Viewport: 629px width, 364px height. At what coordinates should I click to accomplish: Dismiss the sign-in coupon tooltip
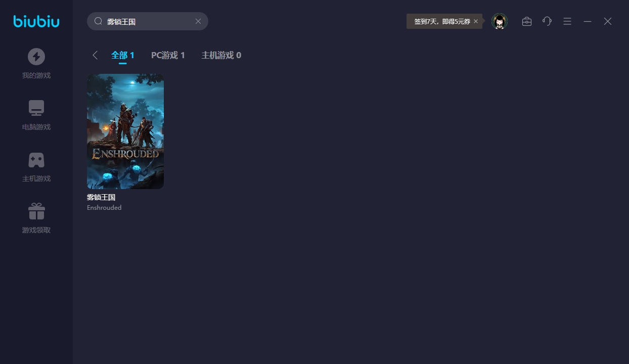(x=476, y=21)
